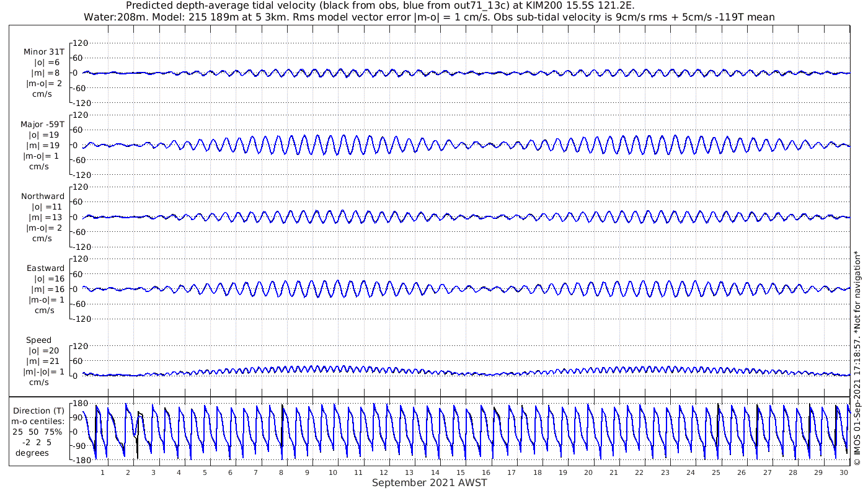Click '|m| =13' value in Northward panel

click(46, 217)
